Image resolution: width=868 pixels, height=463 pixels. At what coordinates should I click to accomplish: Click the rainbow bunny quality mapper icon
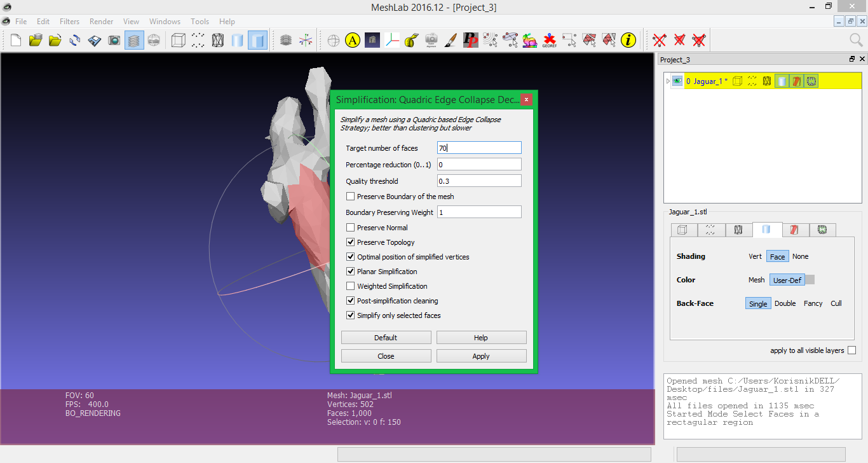pos(530,41)
